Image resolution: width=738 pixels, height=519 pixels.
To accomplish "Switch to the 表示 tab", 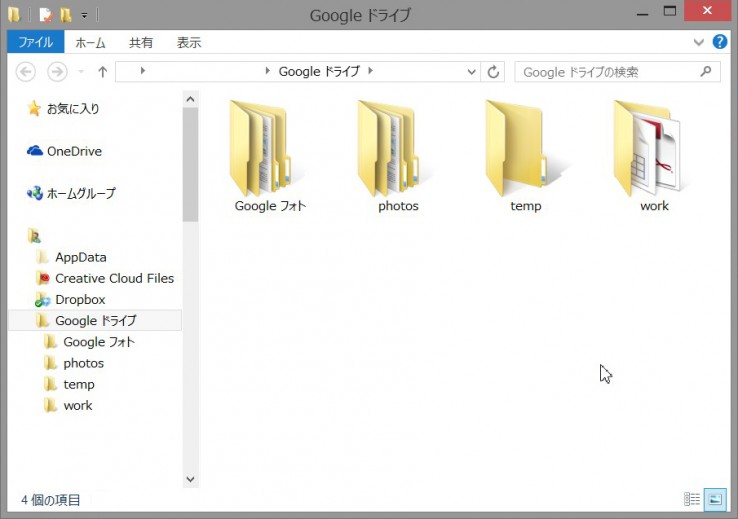I will pyautogui.click(x=189, y=42).
